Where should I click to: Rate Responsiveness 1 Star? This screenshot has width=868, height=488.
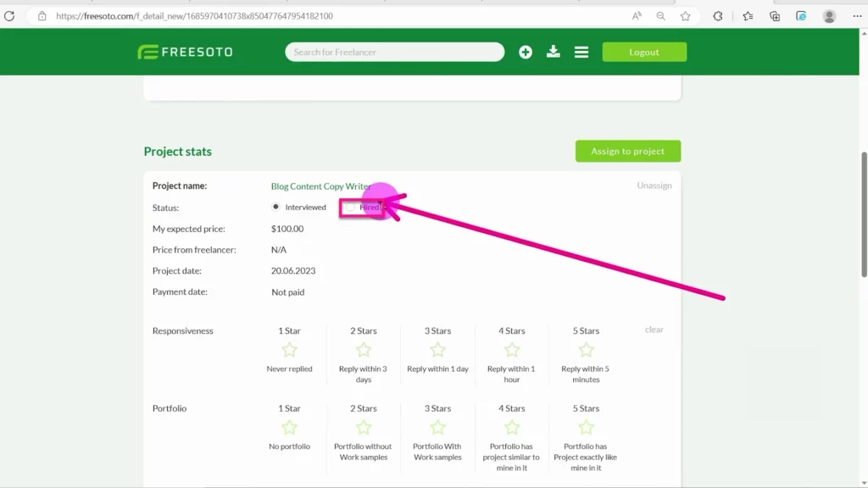click(x=290, y=350)
